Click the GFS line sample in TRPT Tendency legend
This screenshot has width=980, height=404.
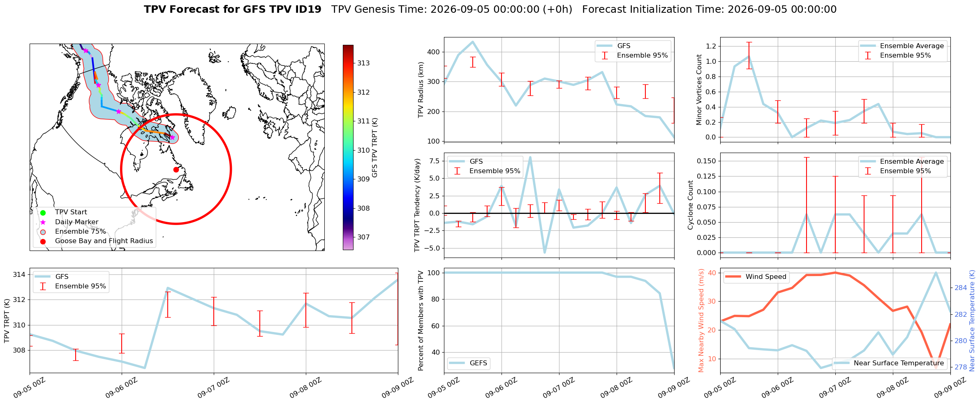point(457,162)
